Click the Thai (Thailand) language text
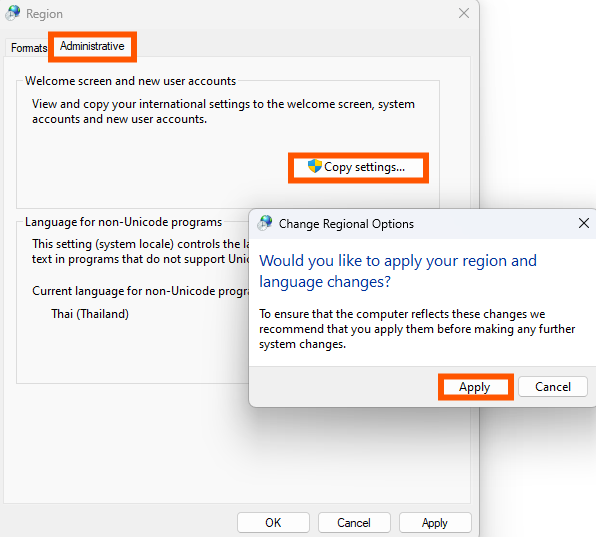The width and height of the screenshot is (596, 537). pos(90,314)
